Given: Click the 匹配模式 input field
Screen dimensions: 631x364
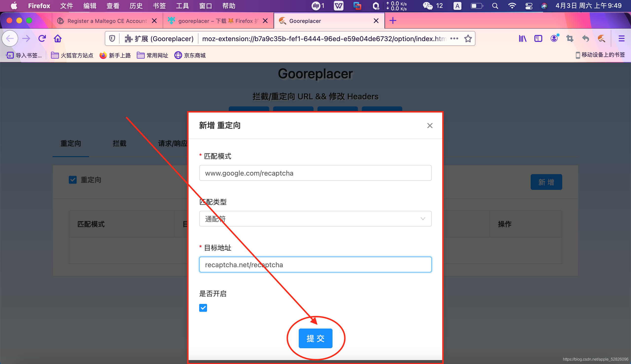Looking at the screenshot, I should 315,173.
